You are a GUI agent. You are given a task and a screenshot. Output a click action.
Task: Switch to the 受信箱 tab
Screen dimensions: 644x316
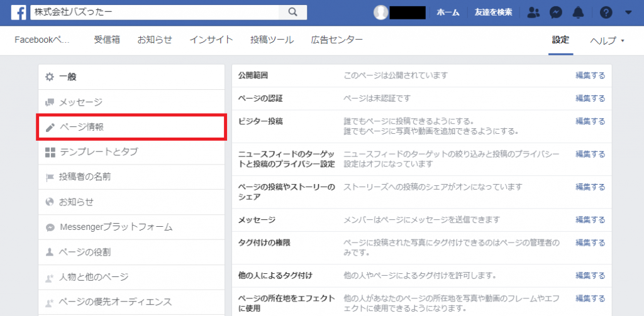[107, 40]
